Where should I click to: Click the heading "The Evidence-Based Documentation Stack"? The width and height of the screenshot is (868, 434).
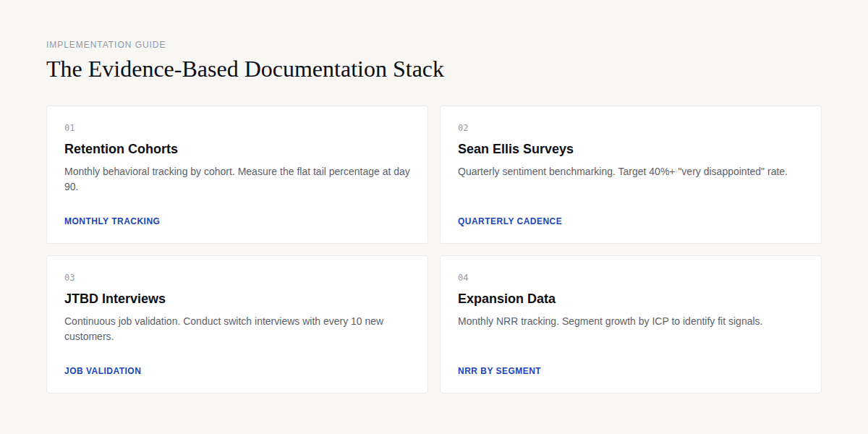point(245,69)
